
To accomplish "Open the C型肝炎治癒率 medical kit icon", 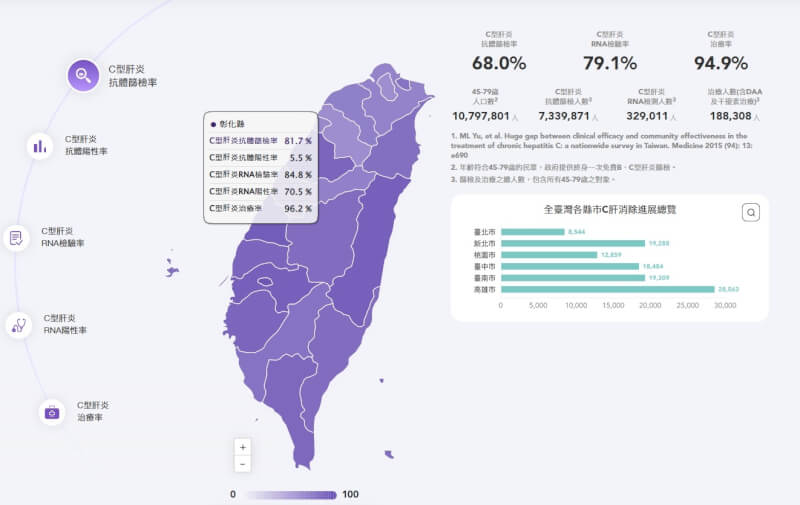I will [x=52, y=412].
